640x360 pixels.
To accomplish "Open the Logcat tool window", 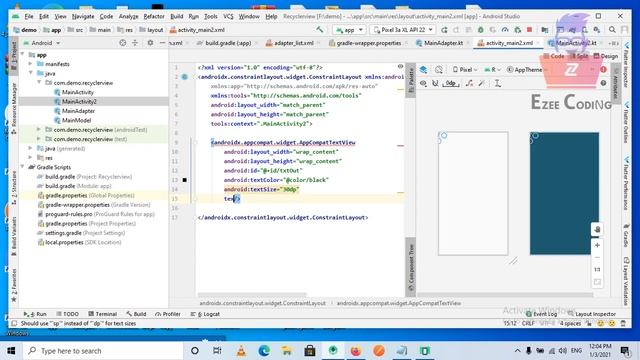I will 205,314.
